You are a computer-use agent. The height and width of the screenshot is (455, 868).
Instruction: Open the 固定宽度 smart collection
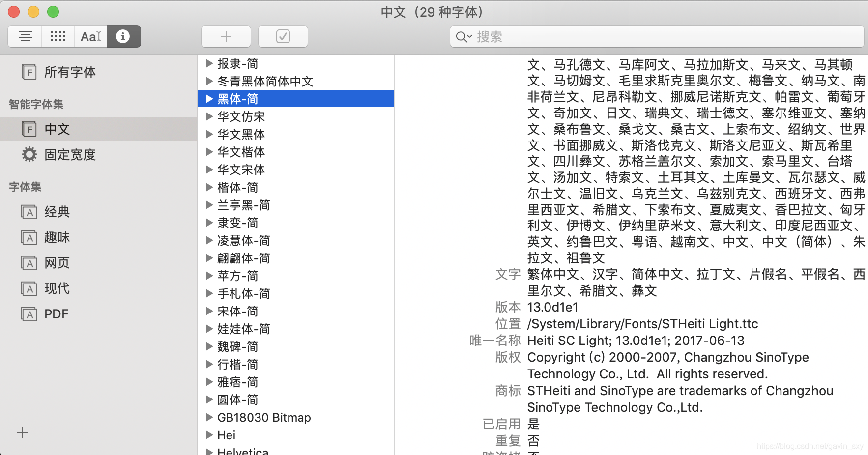click(98, 155)
